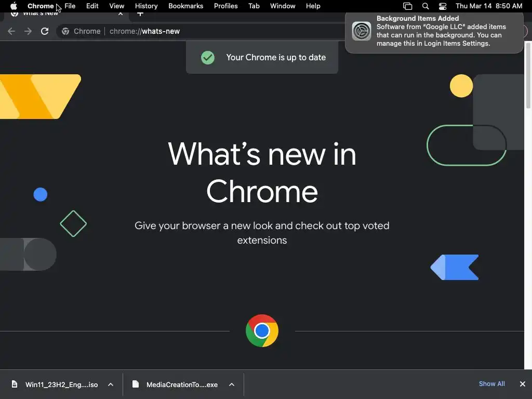
Task: Click the Your Chrome is up to date text
Action: coord(276,57)
